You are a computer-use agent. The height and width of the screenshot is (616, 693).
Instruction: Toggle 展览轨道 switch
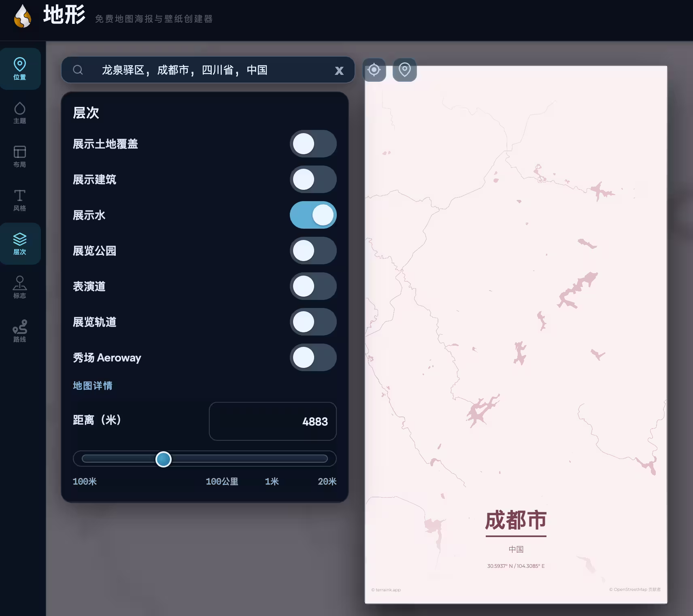pos(313,322)
